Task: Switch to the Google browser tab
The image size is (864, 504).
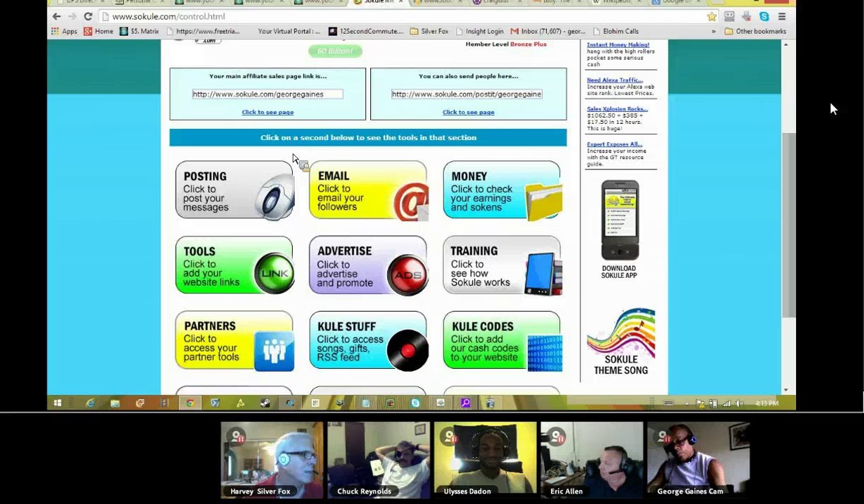Action: (676, 3)
